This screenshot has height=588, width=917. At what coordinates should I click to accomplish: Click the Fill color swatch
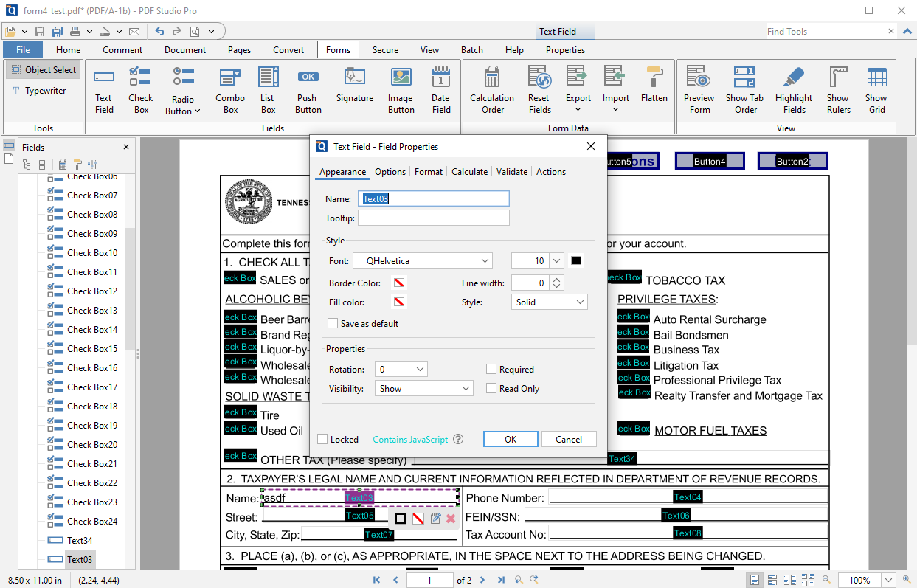(399, 302)
